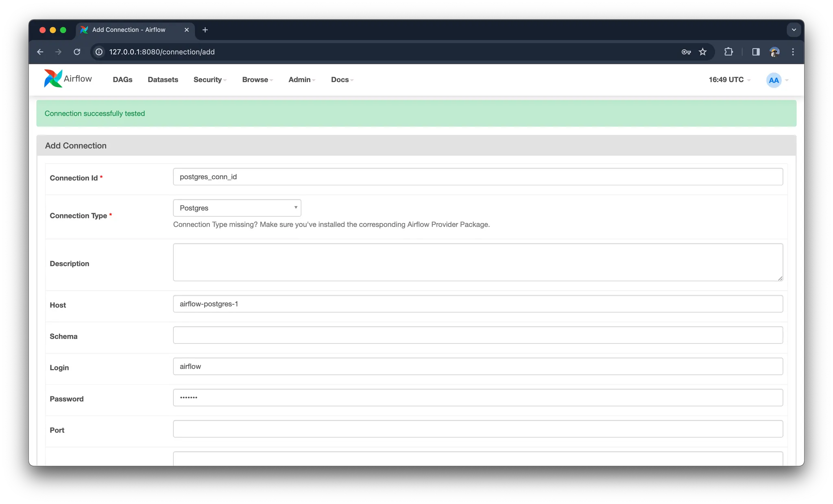Click the Airflow pinwheel logo
Screen dimensions: 833x504
coord(53,78)
